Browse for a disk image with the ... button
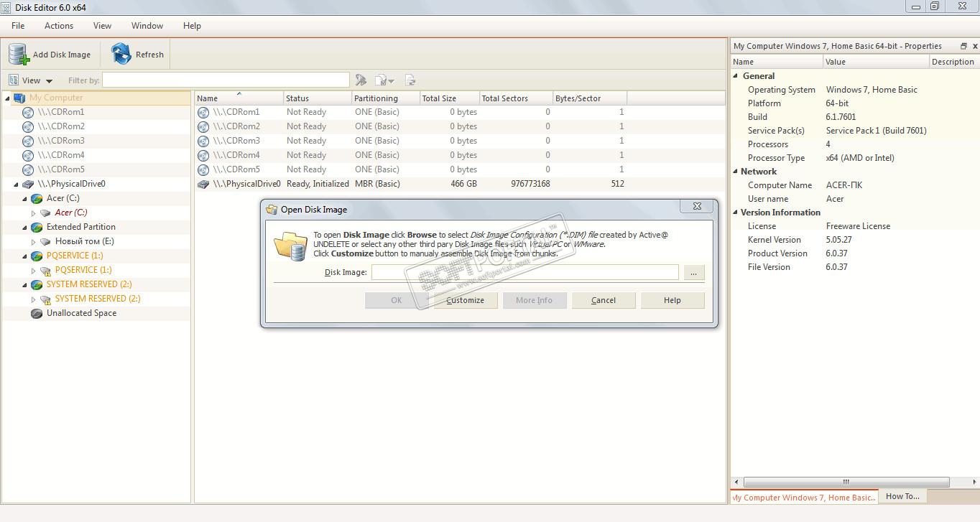 coord(694,273)
